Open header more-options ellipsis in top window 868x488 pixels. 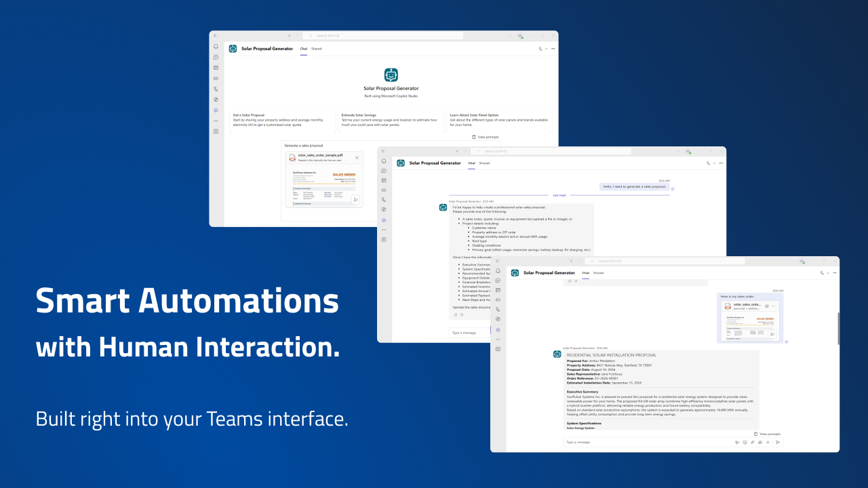(x=553, y=49)
